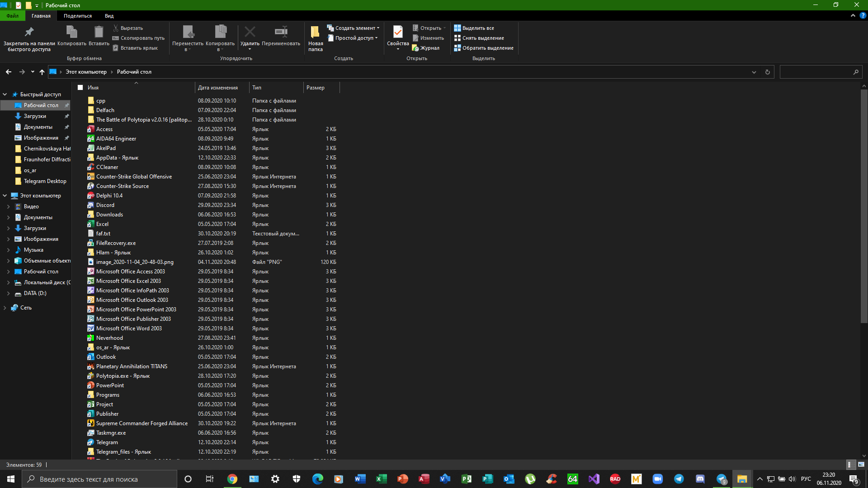868x488 pixels.
Task: Click Изменить button in ribbon
Action: click(428, 38)
